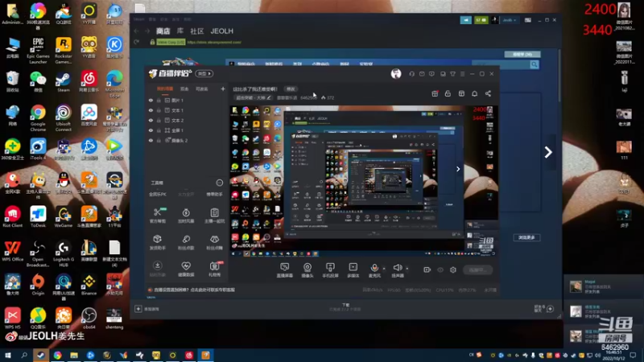Screen dimensions: 644x362
Task: Open the 全民乐PK tool
Action: coord(157,194)
